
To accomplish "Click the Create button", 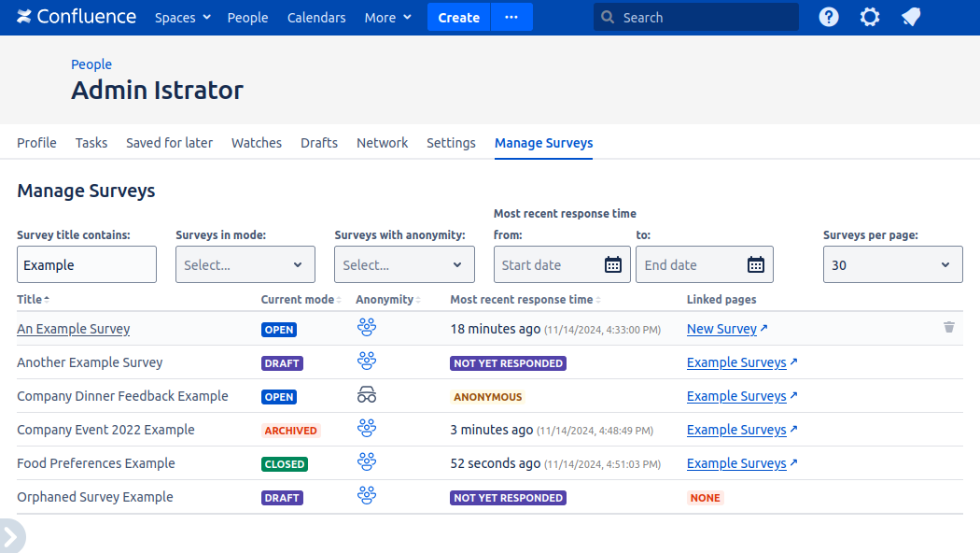I will pos(458,18).
